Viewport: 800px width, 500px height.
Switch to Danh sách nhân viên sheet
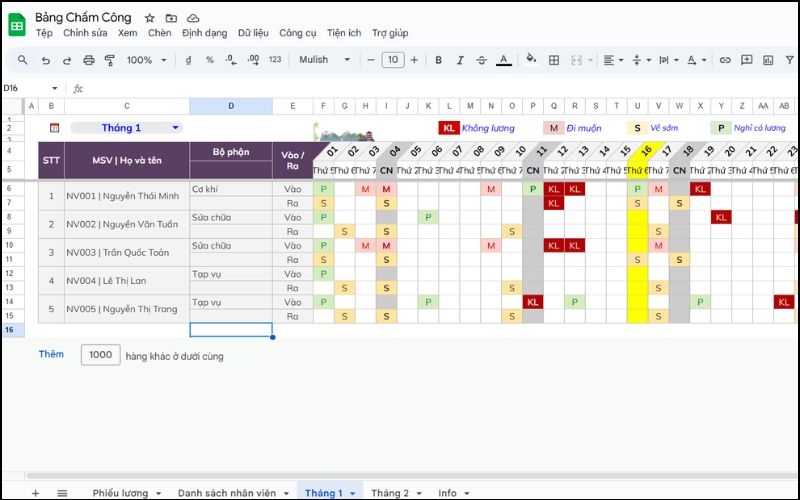(x=227, y=493)
